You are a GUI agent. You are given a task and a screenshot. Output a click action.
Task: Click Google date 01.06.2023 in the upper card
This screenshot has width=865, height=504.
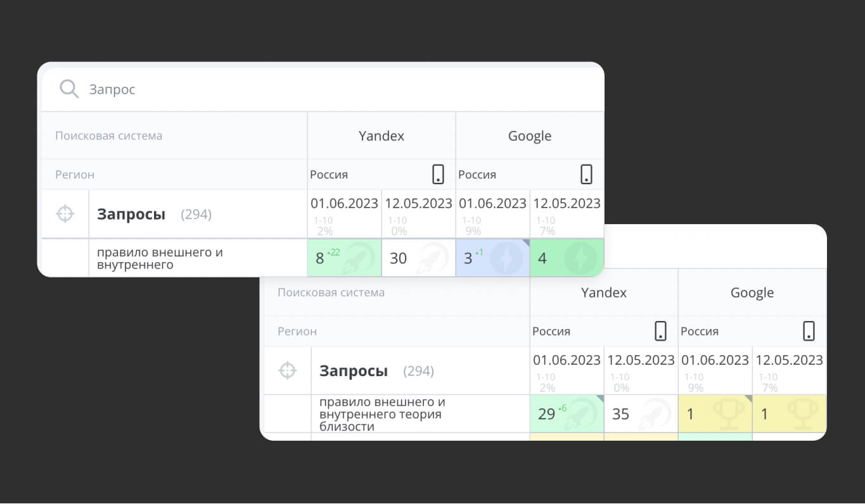pyautogui.click(x=492, y=203)
